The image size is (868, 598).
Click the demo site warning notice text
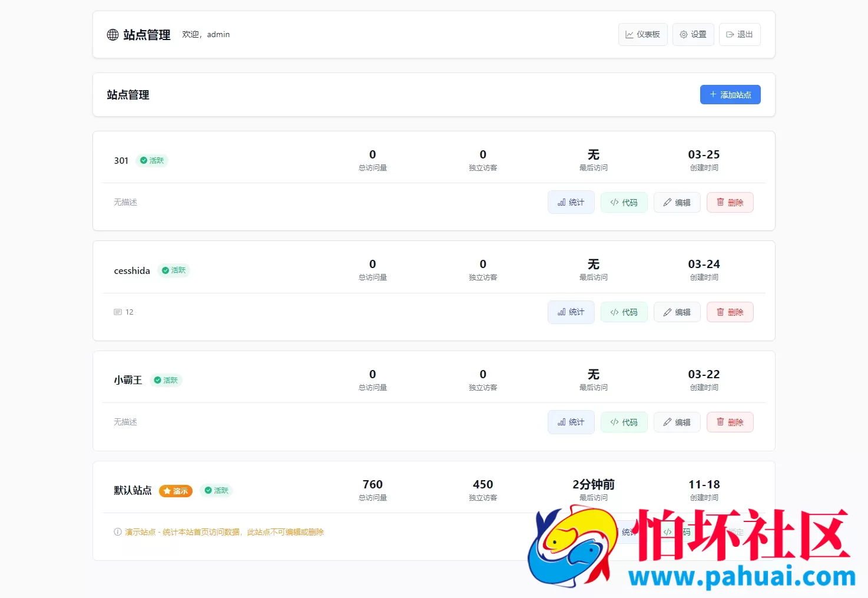pyautogui.click(x=224, y=531)
